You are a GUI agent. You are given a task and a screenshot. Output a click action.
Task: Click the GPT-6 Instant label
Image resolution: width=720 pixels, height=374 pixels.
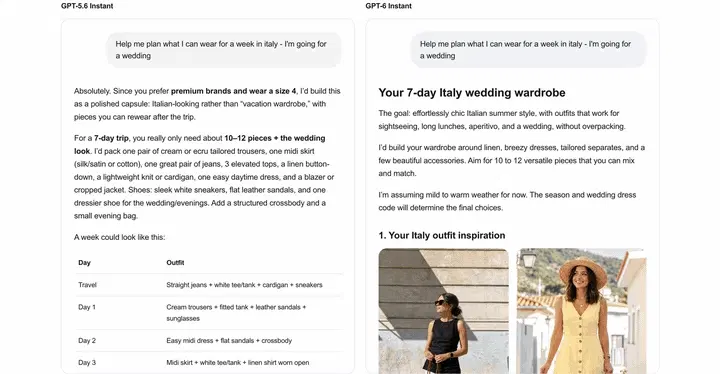tap(388, 6)
